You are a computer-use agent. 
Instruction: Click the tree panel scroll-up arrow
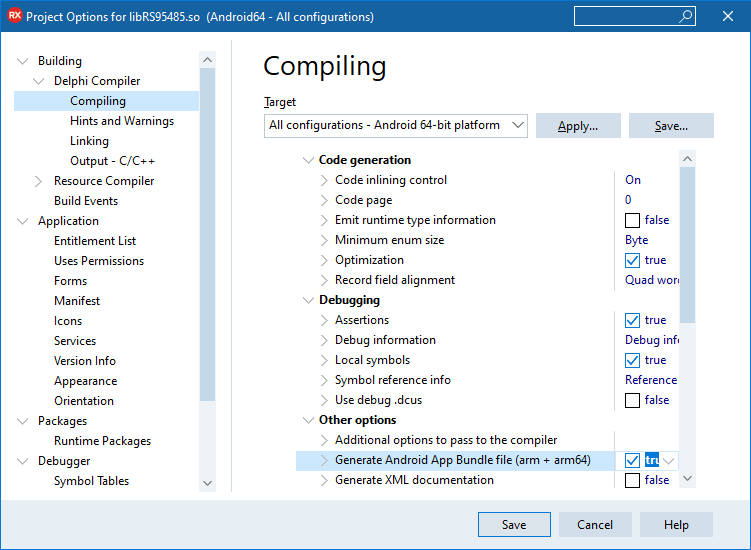pyautogui.click(x=207, y=60)
